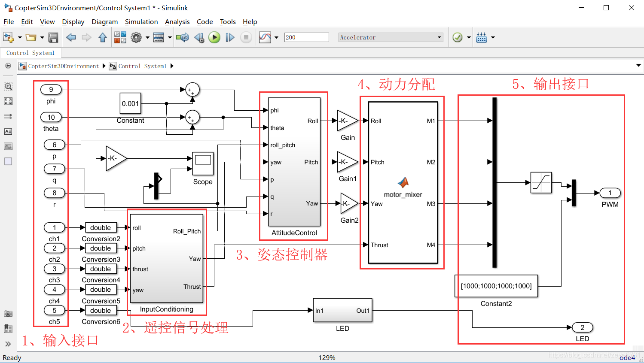This screenshot has width=644, height=363.
Task: Run the simulation with the green play icon
Action: click(214, 37)
